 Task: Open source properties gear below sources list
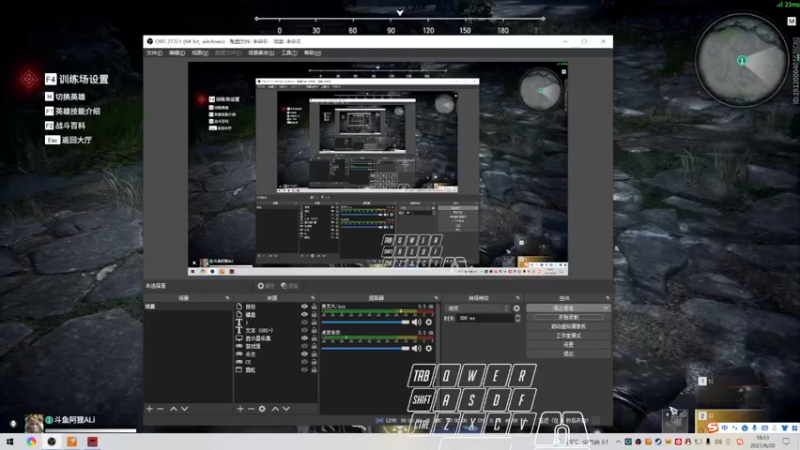(262, 409)
